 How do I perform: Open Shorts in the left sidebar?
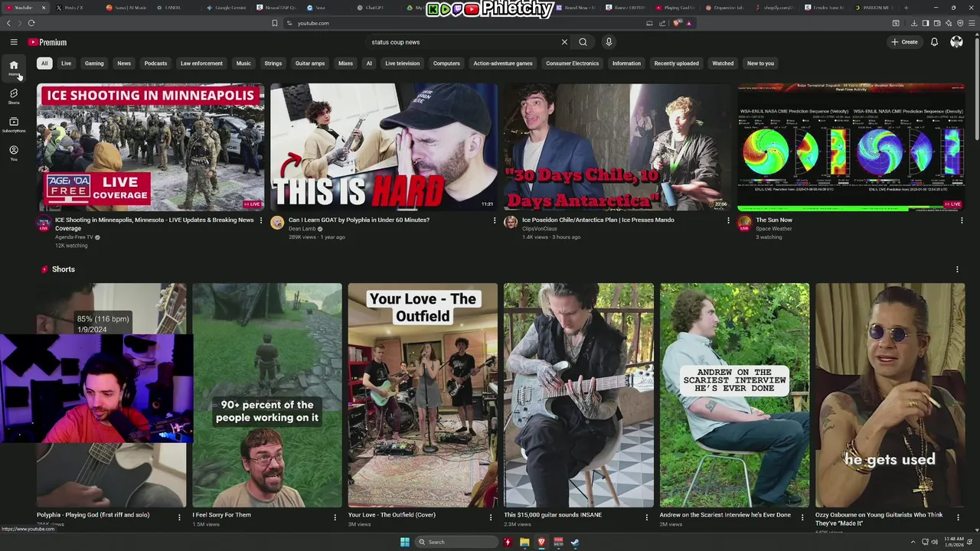pyautogui.click(x=14, y=96)
